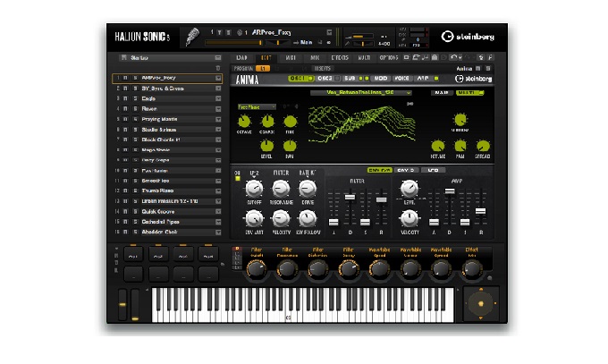Open the SUB oscillator page
608x364 pixels.
pyautogui.click(x=350, y=79)
